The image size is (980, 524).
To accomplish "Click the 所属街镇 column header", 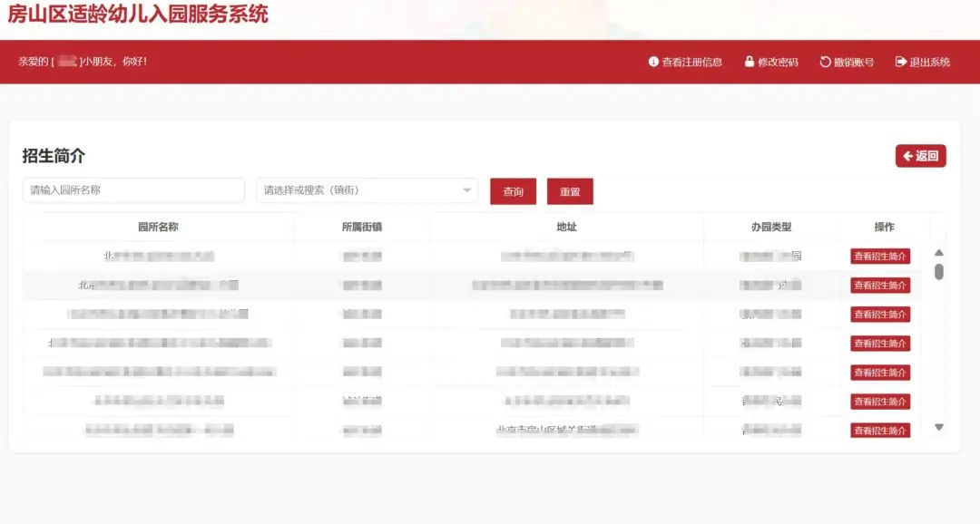I will click(x=362, y=227).
